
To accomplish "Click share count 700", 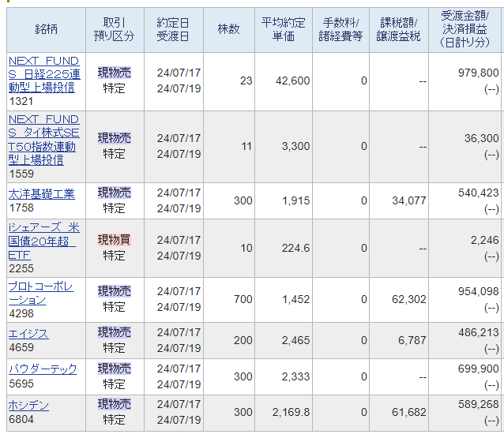I will point(243,299).
